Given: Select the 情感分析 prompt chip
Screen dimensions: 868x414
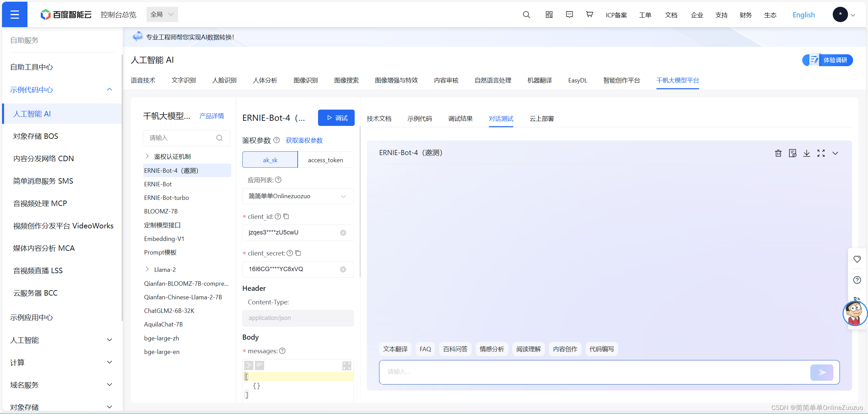Looking at the screenshot, I should pos(492,349).
